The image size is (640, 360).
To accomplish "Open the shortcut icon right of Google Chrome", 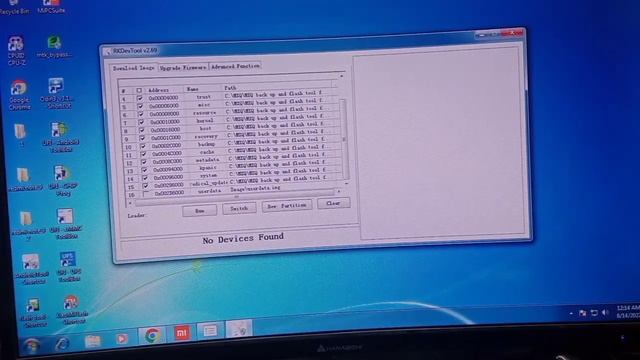I will click(x=56, y=93).
